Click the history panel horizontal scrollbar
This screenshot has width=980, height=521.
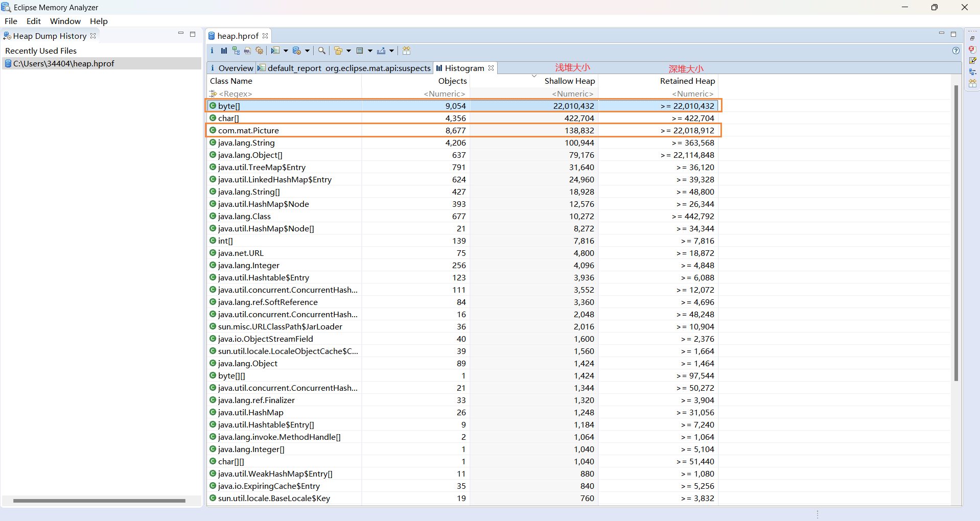tap(99, 501)
